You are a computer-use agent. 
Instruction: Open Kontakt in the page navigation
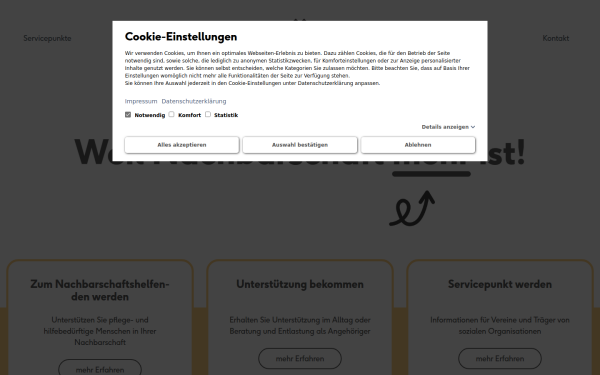tap(556, 38)
